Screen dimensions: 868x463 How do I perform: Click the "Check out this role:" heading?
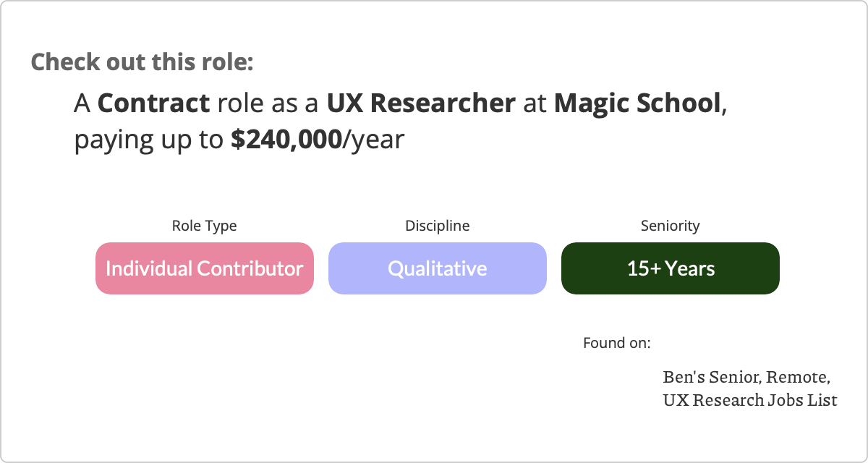click(142, 61)
